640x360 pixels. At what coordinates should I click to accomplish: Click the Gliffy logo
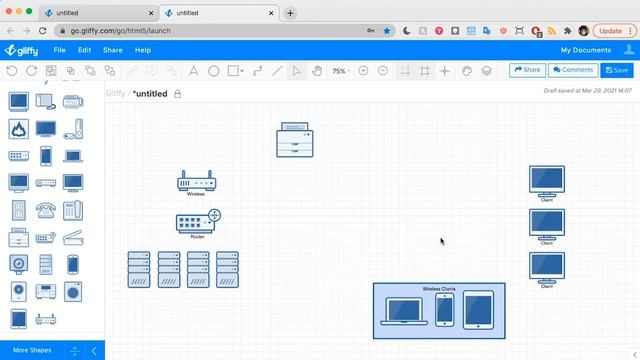coord(22,50)
